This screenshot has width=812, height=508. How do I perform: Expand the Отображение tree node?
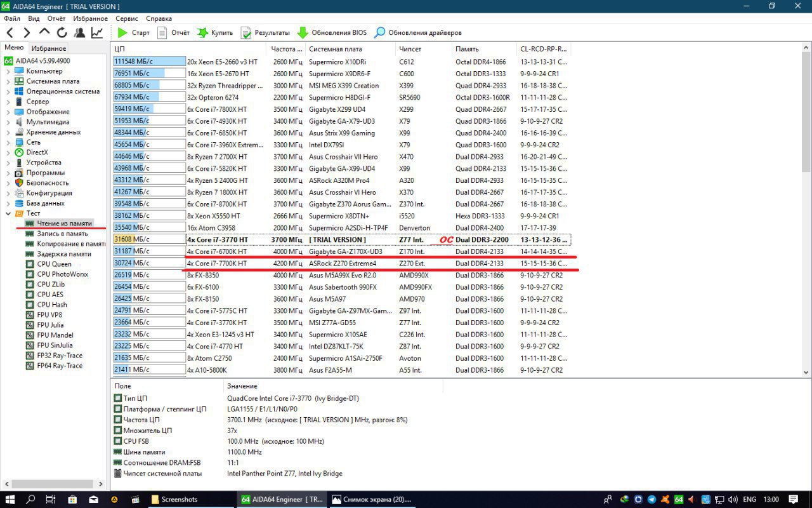(x=8, y=112)
